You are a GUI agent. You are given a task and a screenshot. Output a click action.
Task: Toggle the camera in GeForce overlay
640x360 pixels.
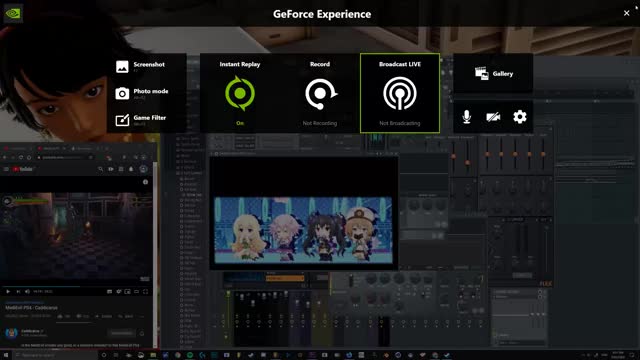point(493,117)
